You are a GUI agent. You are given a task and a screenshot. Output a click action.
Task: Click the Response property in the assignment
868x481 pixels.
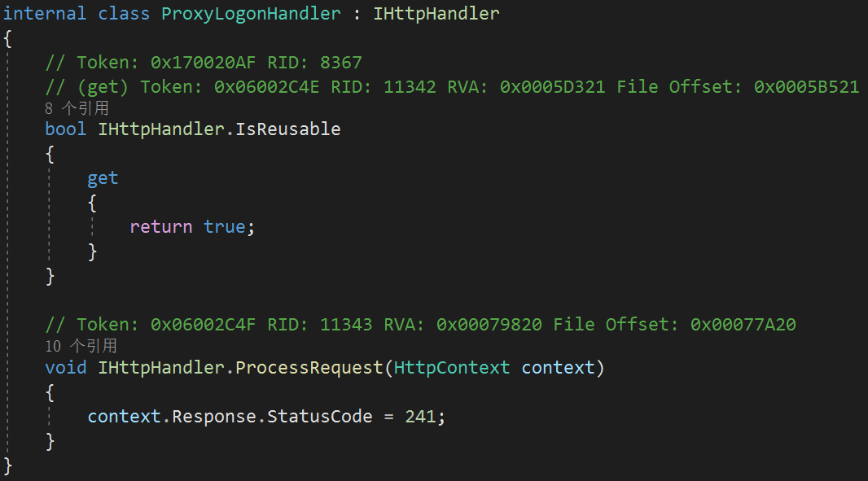point(214,416)
